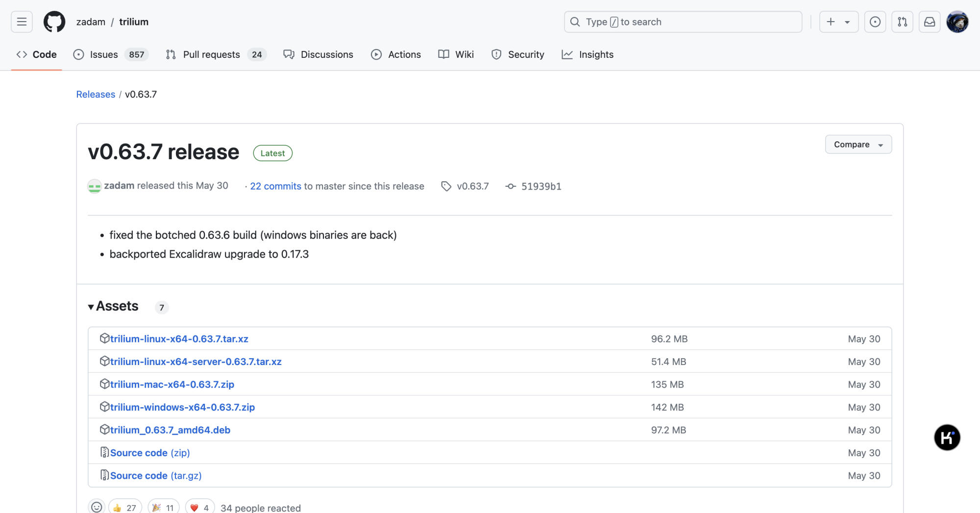Click the commit icon beside 51939b1
This screenshot has width=980, height=513.
511,186
